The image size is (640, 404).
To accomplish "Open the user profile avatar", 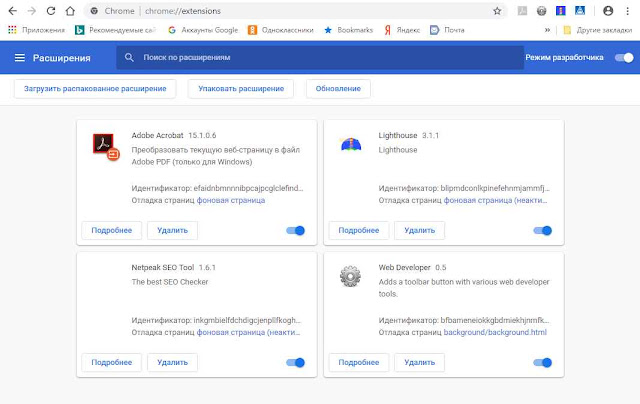I will pyautogui.click(x=608, y=11).
